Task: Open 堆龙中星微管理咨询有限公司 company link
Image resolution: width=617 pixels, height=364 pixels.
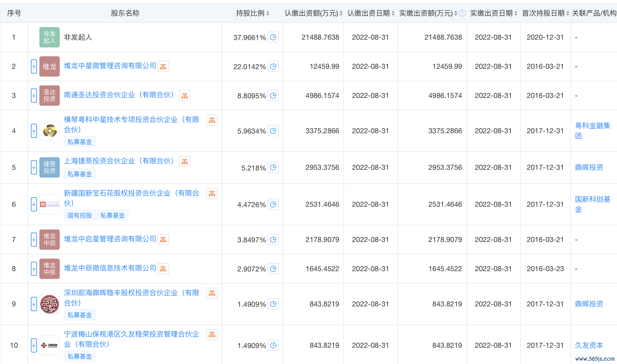Action: coord(110,66)
